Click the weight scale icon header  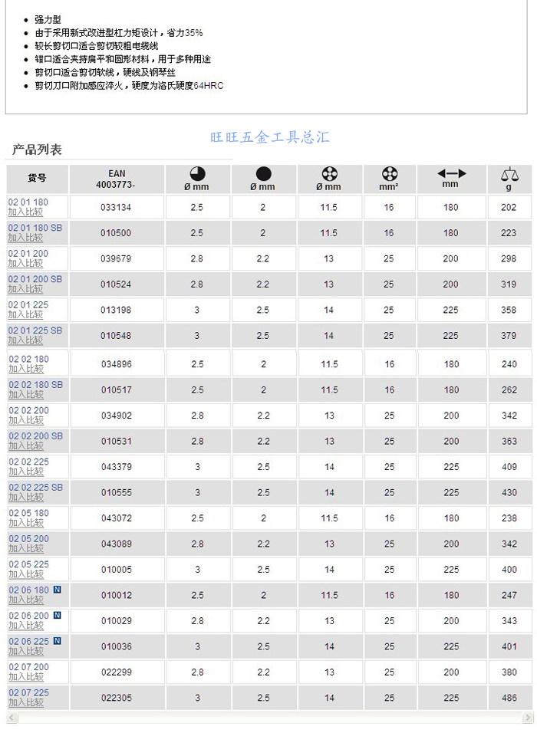point(509,173)
